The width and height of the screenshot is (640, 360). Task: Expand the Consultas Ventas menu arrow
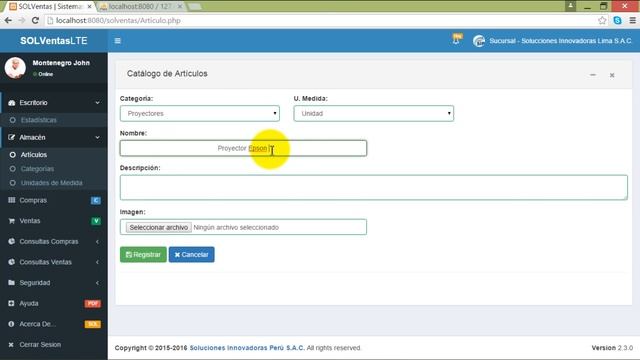coord(98,262)
